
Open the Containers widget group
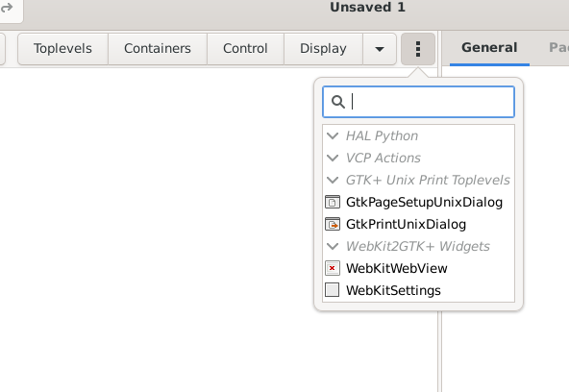[x=158, y=49]
